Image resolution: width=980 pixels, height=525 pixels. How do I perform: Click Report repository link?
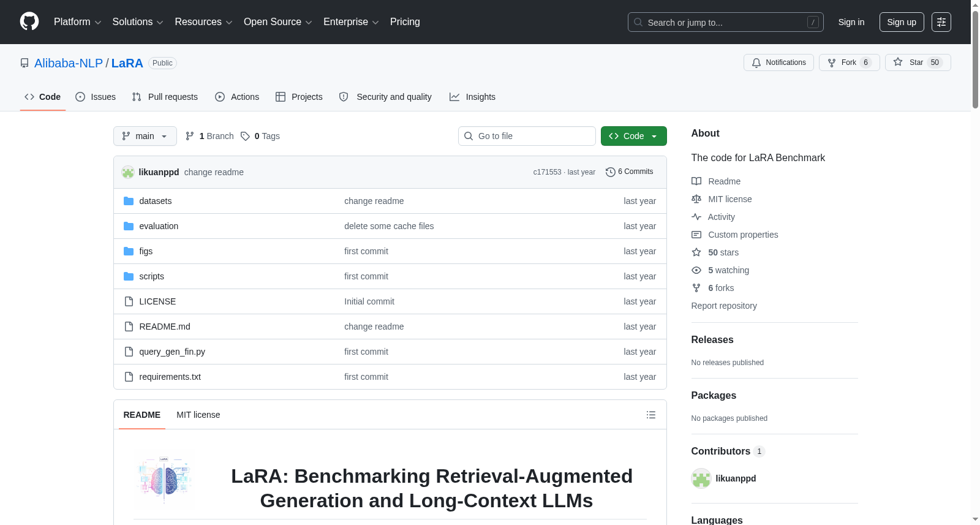pos(724,306)
